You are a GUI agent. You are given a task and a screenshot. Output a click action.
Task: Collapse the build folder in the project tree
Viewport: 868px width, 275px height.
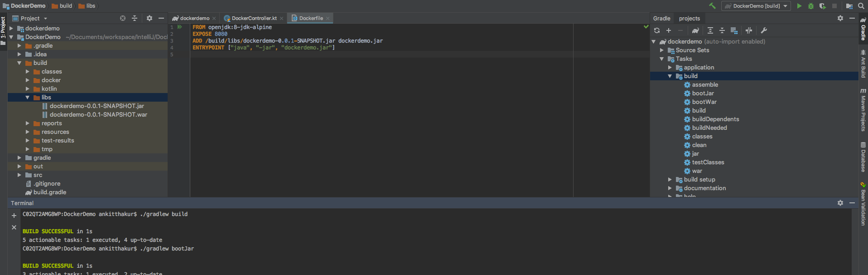pyautogui.click(x=19, y=63)
